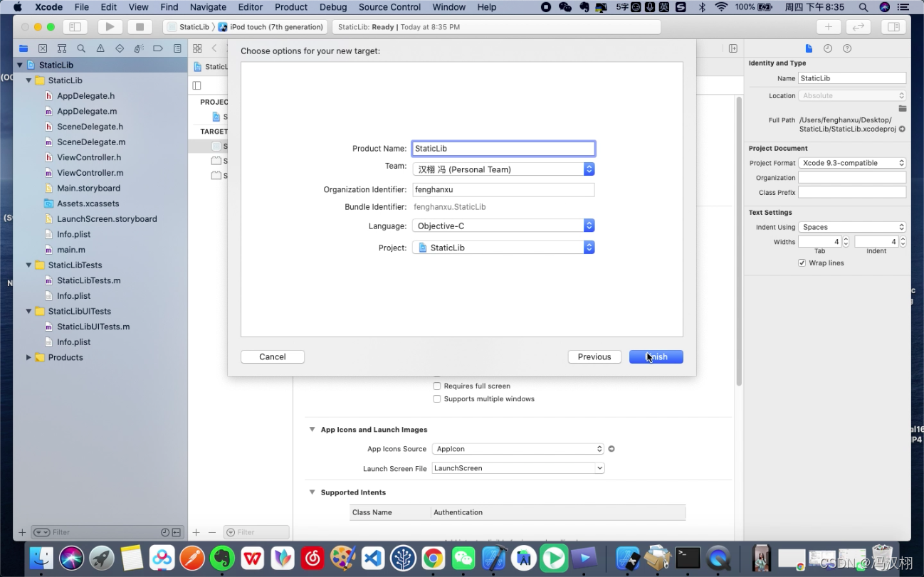Open Terminal from the Dock

pos(688,559)
